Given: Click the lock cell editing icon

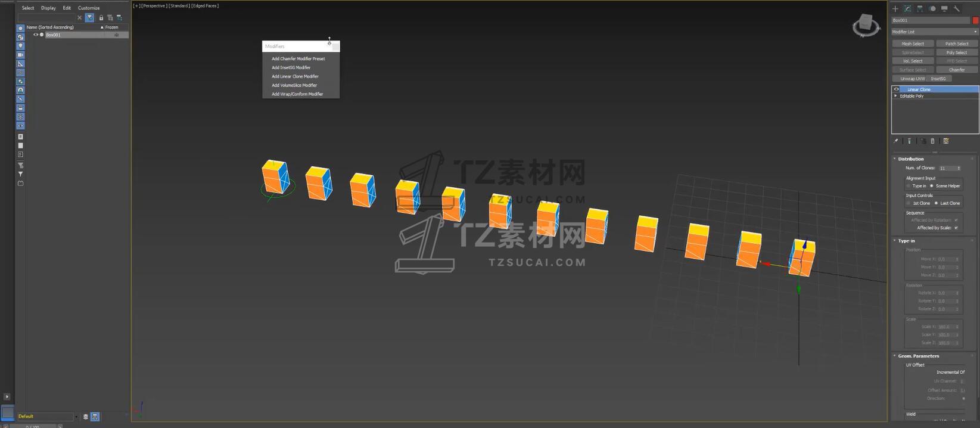Looking at the screenshot, I should [101, 18].
